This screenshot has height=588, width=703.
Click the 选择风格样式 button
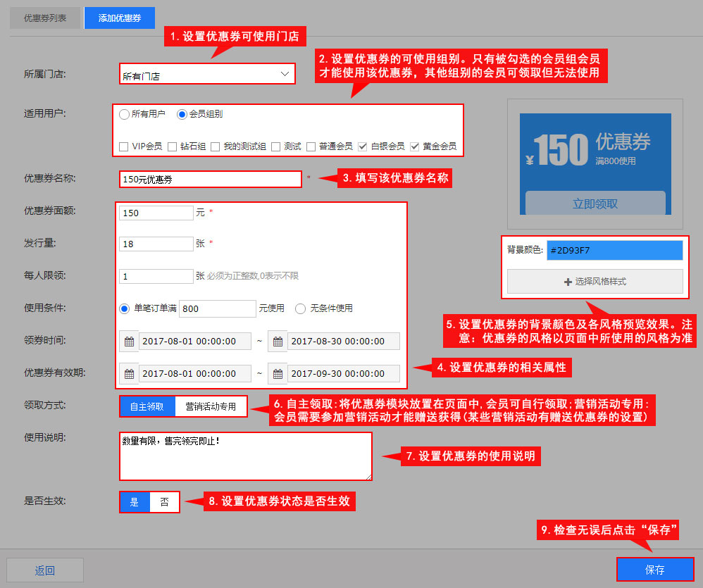coord(595,282)
